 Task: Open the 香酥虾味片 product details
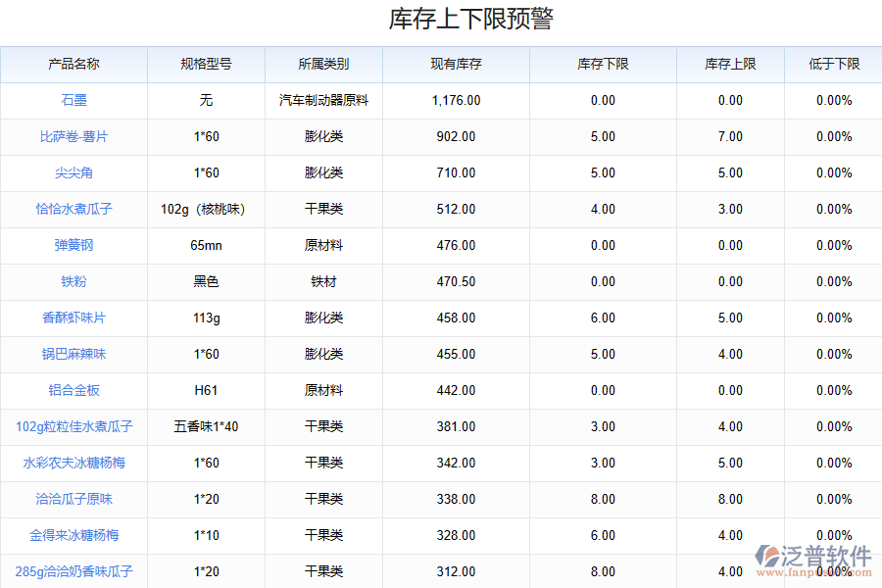[x=73, y=318]
